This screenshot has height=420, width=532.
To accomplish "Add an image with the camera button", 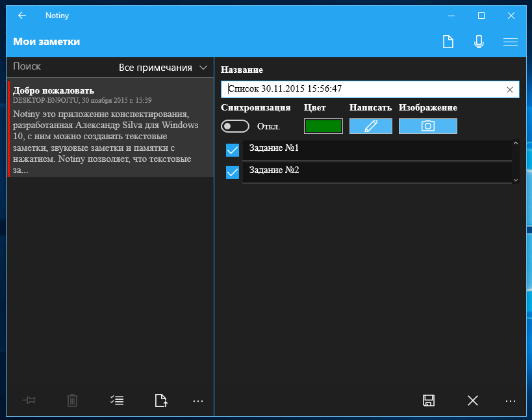I will pos(428,126).
